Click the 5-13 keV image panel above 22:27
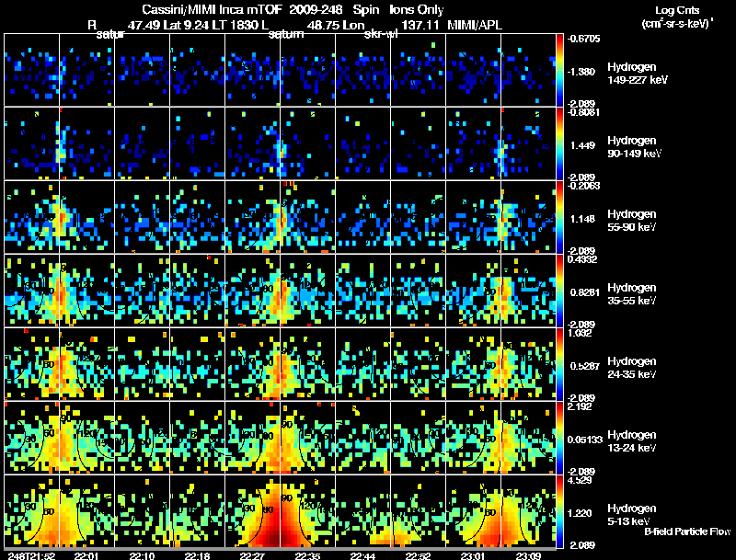 252,511
